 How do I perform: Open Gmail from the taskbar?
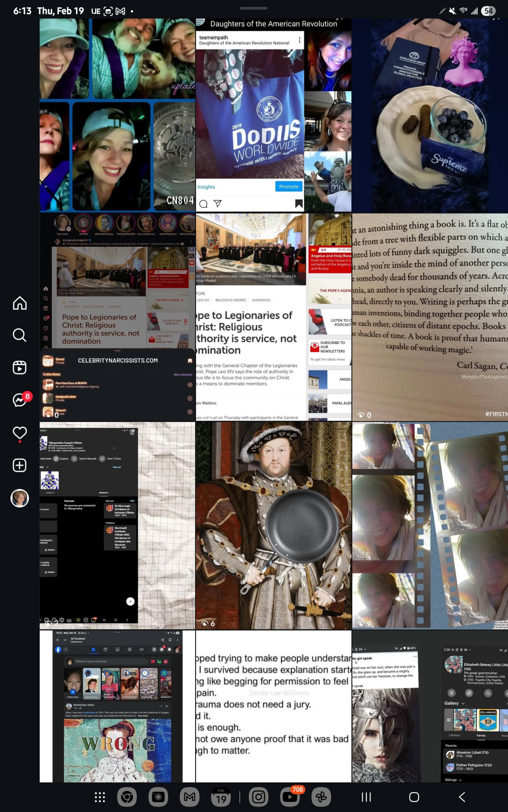pos(190,797)
